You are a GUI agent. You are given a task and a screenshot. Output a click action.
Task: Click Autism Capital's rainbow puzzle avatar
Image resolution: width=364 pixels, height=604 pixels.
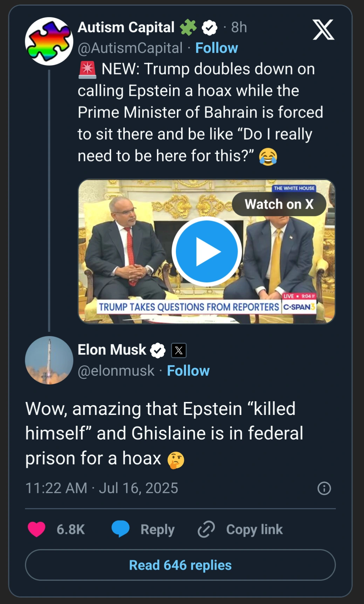coord(49,41)
